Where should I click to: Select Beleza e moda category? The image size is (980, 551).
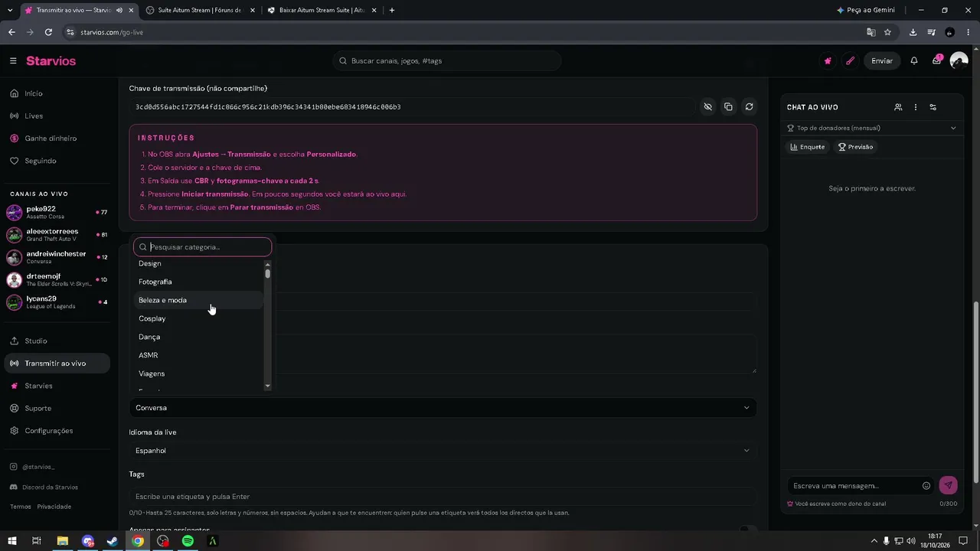pyautogui.click(x=199, y=300)
